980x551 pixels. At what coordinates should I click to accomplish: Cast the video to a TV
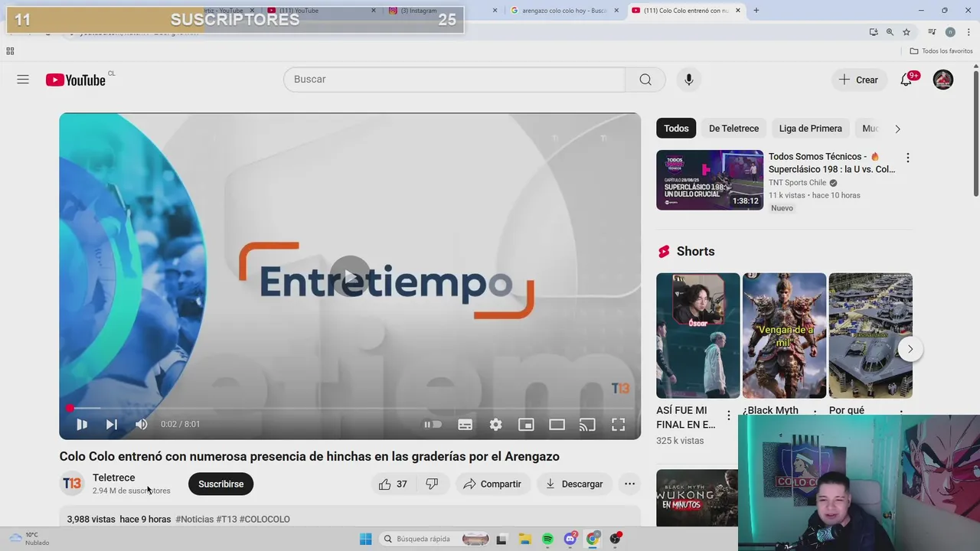click(587, 425)
